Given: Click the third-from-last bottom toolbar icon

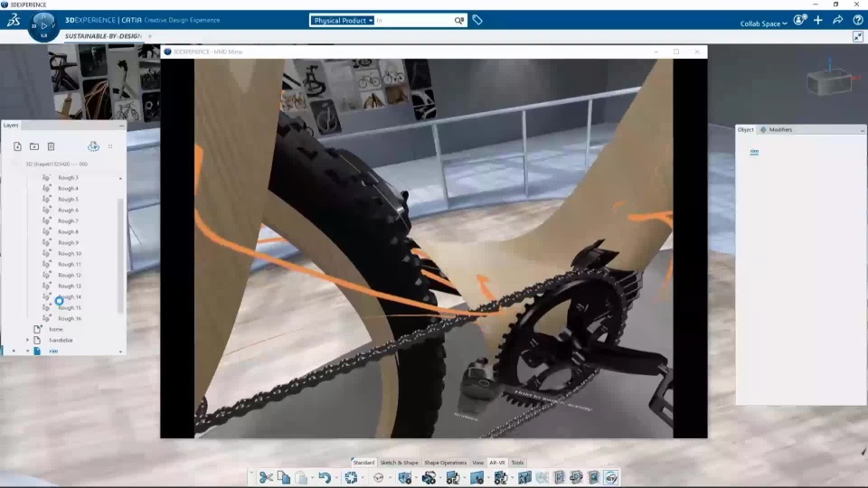Looking at the screenshot, I should click(x=576, y=477).
